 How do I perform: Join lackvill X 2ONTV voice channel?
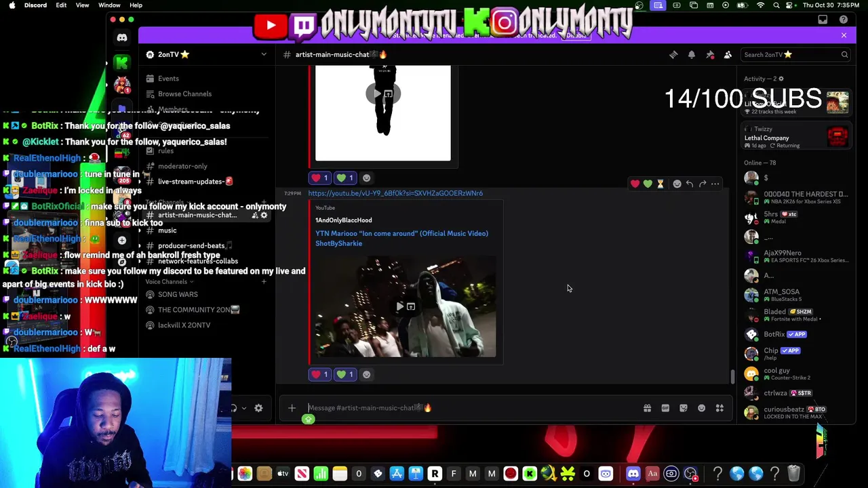click(184, 325)
